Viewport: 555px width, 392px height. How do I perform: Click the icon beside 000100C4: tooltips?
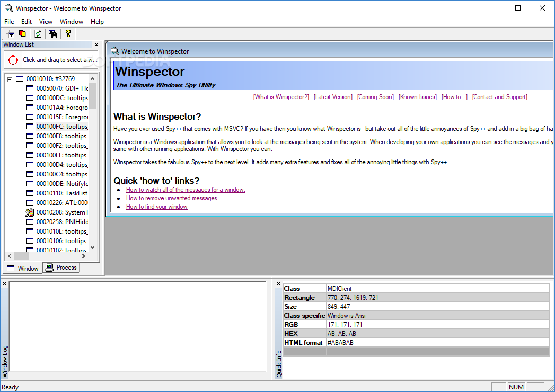click(30, 174)
